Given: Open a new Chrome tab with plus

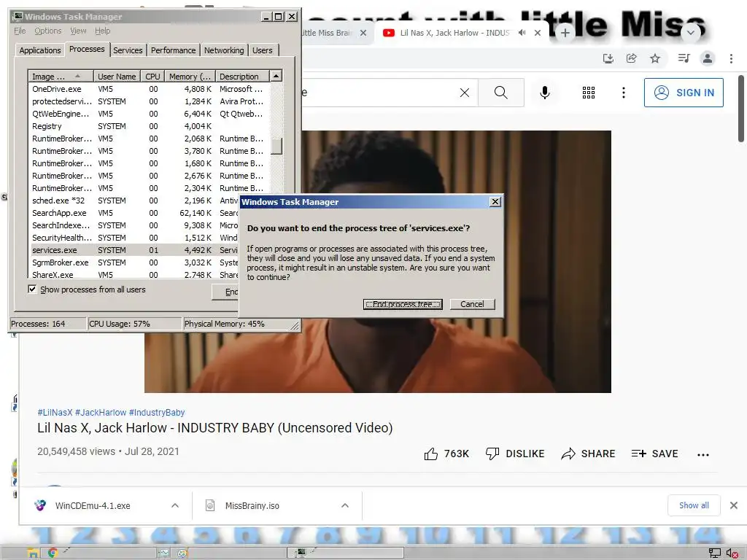Looking at the screenshot, I should pos(565,33).
